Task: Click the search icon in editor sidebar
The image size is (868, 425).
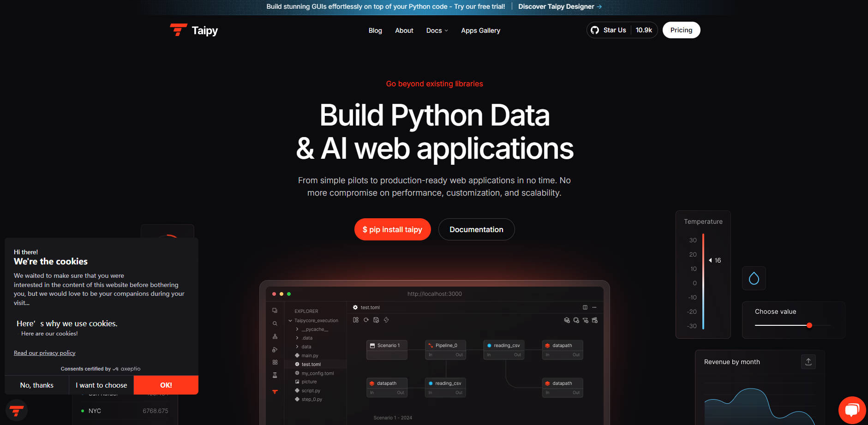Action: [x=275, y=323]
